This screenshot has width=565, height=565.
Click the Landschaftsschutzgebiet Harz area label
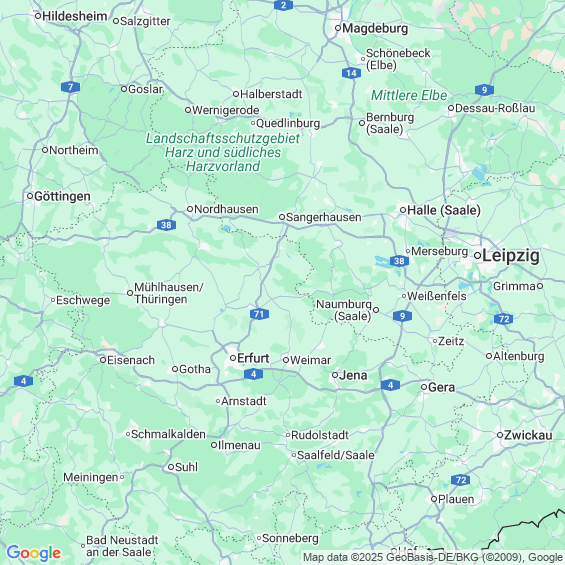pyautogui.click(x=223, y=152)
